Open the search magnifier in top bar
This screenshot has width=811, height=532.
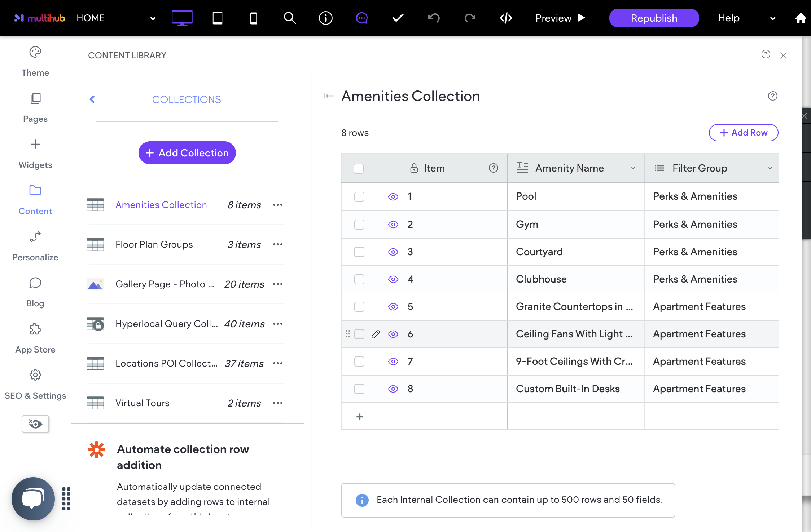[290, 18]
